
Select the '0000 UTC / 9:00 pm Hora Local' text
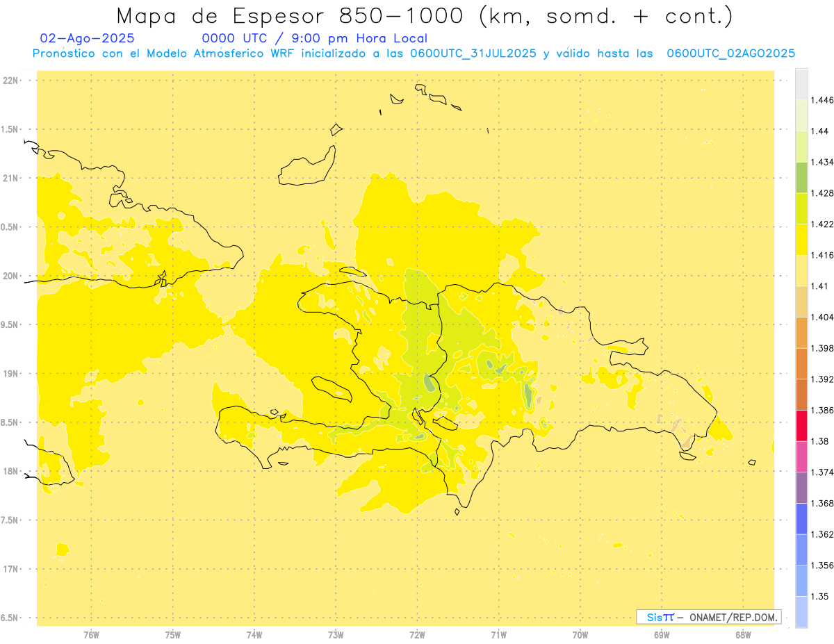314,38
